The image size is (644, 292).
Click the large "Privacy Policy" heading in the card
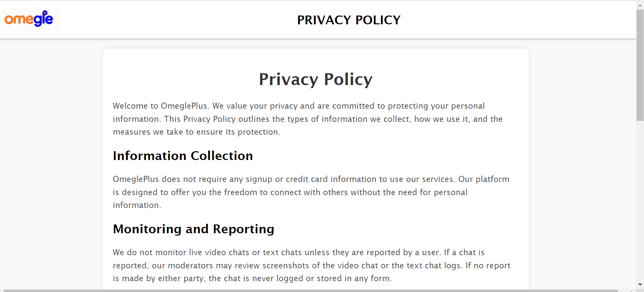(x=316, y=79)
